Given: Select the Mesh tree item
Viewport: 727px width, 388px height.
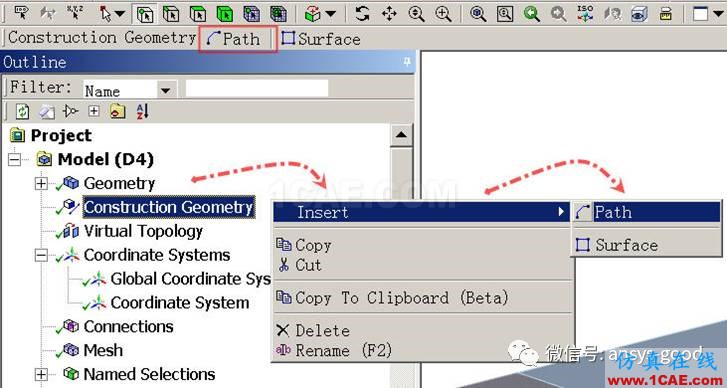Looking at the screenshot, I should click(x=103, y=350).
